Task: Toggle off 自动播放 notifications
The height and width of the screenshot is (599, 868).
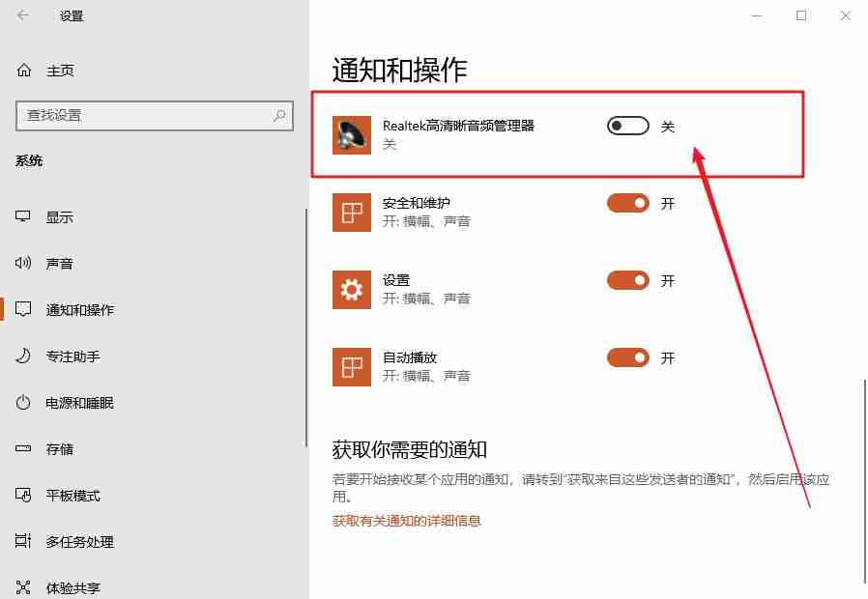Action: point(627,357)
